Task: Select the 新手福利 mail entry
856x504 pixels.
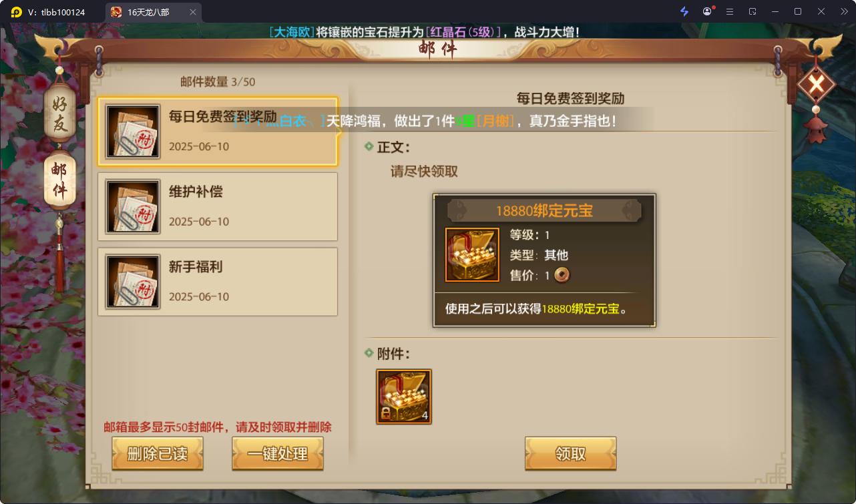Action: 218,282
